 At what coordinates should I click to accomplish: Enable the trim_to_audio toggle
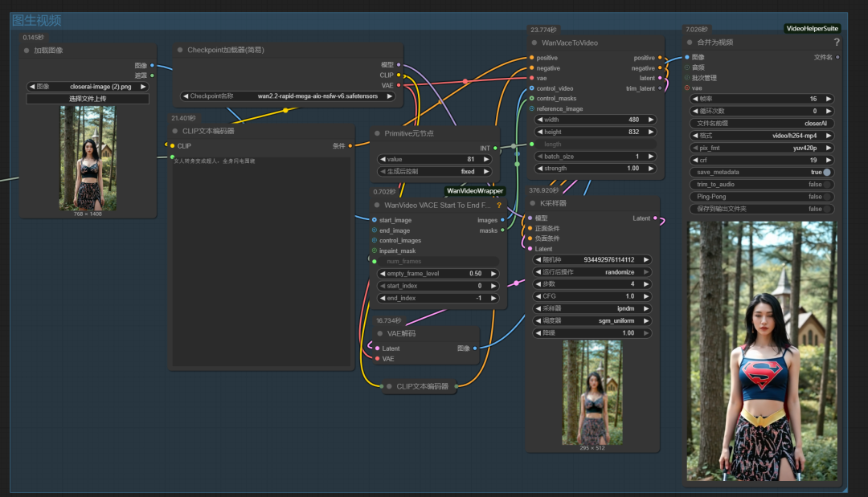(x=826, y=185)
